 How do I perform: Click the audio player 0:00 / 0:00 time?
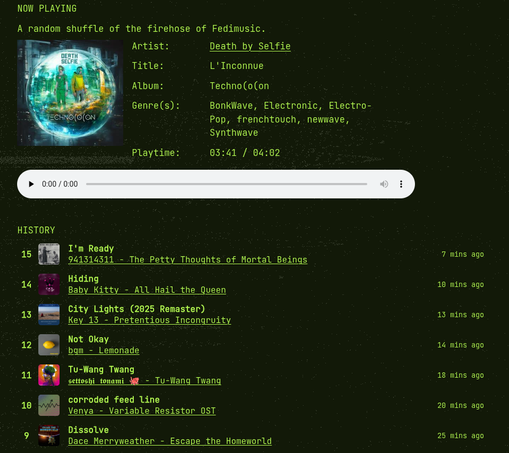point(60,184)
